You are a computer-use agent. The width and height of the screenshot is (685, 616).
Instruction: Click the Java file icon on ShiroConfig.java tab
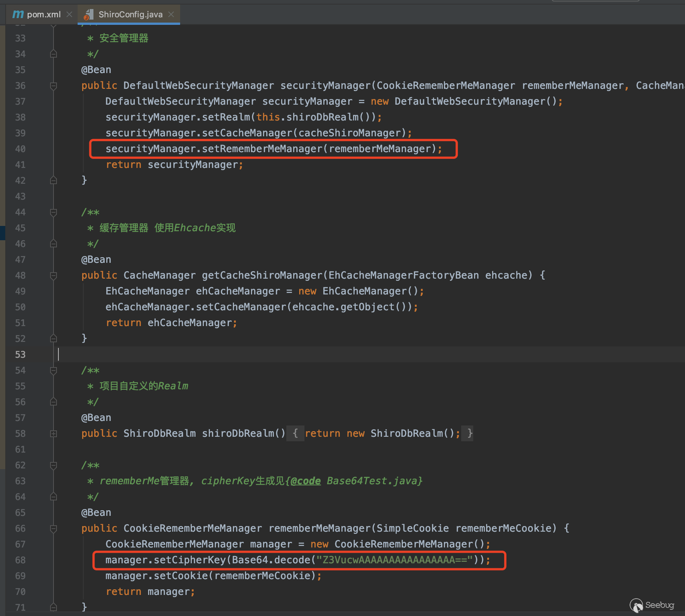coord(88,14)
